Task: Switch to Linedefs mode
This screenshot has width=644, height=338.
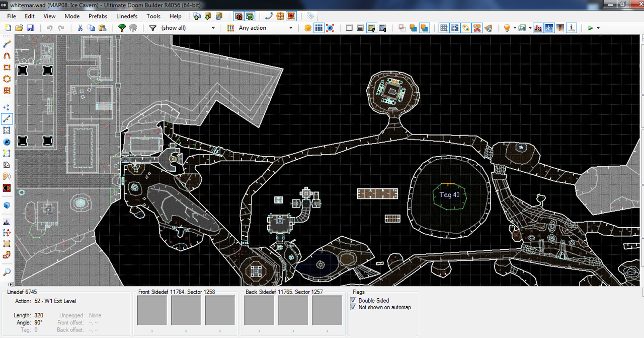Action: pos(7,119)
